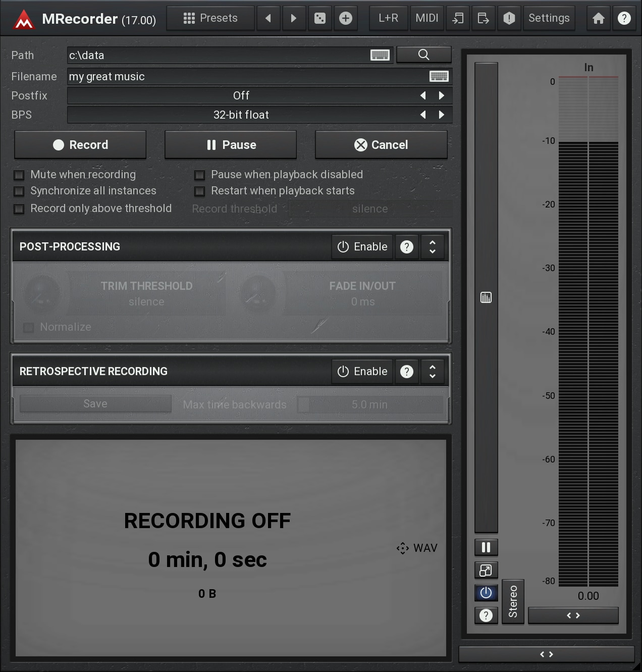This screenshot has width=642, height=672.
Task: Click the add preset plus icon
Action: tap(346, 19)
